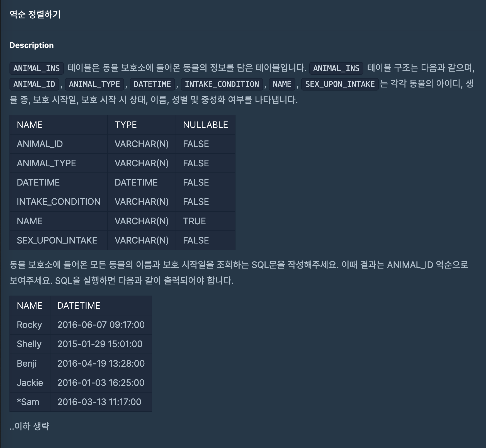Select the ANIMAL_ID inline code tag
This screenshot has height=448, width=486.
(34, 84)
